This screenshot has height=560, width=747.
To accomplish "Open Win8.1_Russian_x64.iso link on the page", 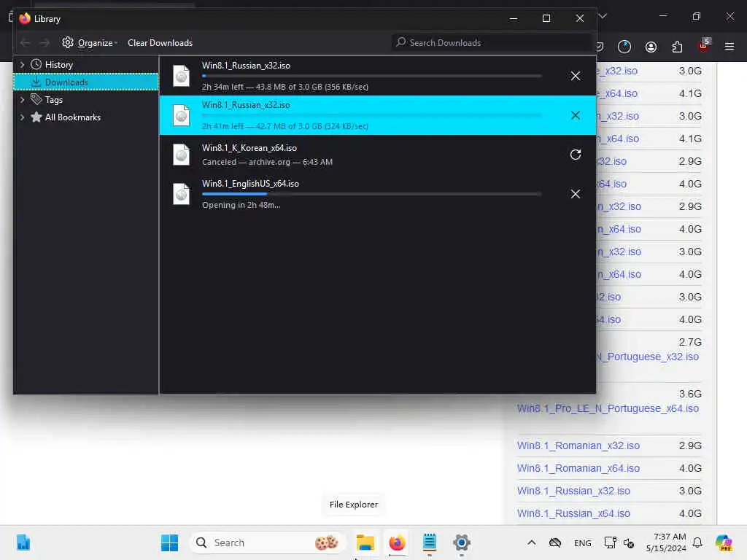I will pos(573,513).
